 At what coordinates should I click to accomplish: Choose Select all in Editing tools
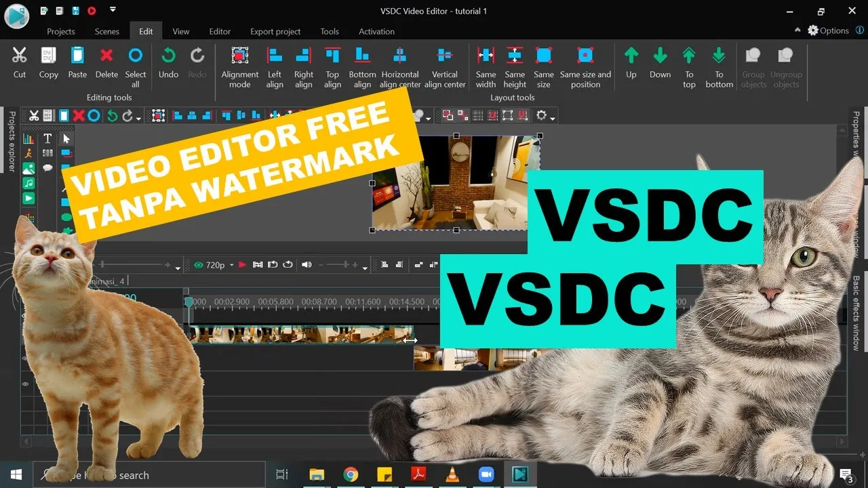[136, 66]
